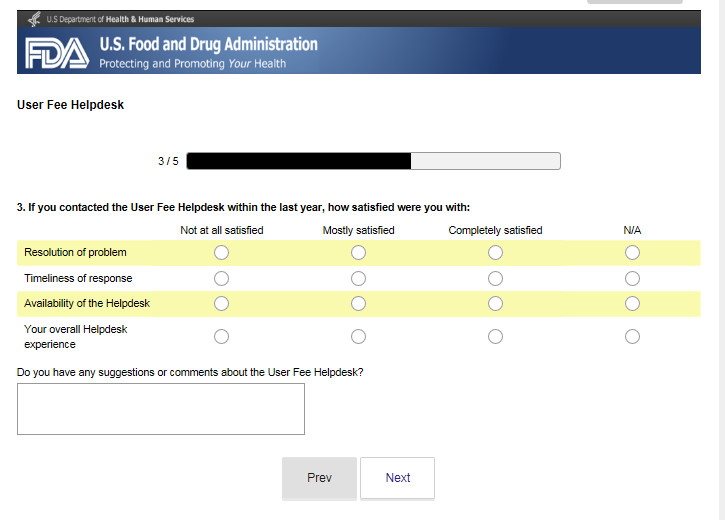Choose 'Completely satisfied' for Resolution of problem
Viewport: 725px width, 520px height.
click(495, 253)
